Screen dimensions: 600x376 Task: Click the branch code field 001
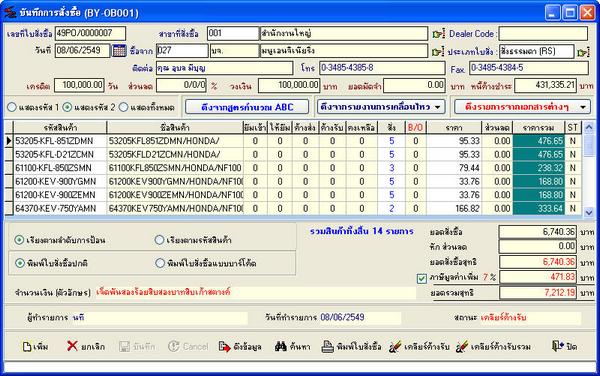[233, 33]
